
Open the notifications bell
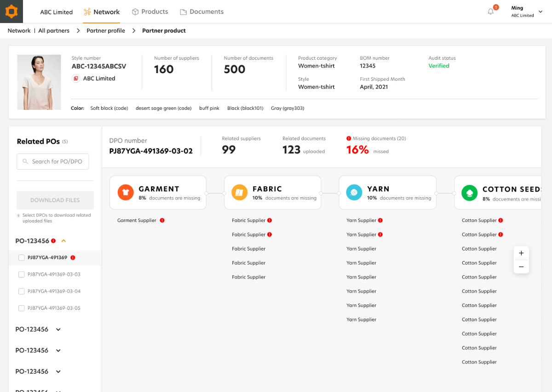point(491,12)
